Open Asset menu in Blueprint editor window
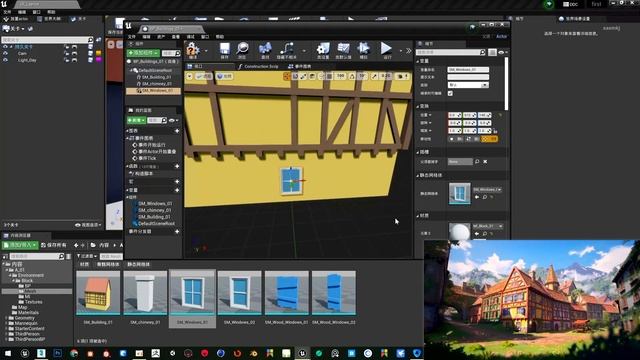This screenshot has height=360, width=640. [161, 37]
